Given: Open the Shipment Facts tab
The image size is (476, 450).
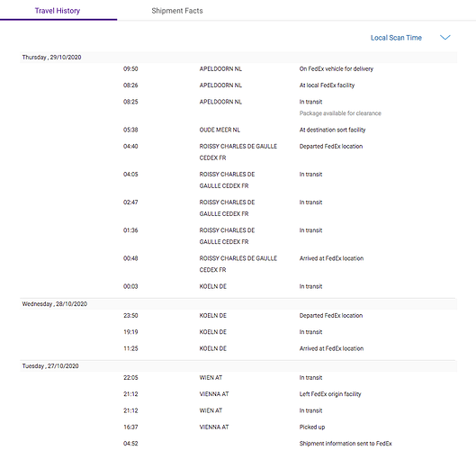Looking at the screenshot, I should (x=177, y=11).
